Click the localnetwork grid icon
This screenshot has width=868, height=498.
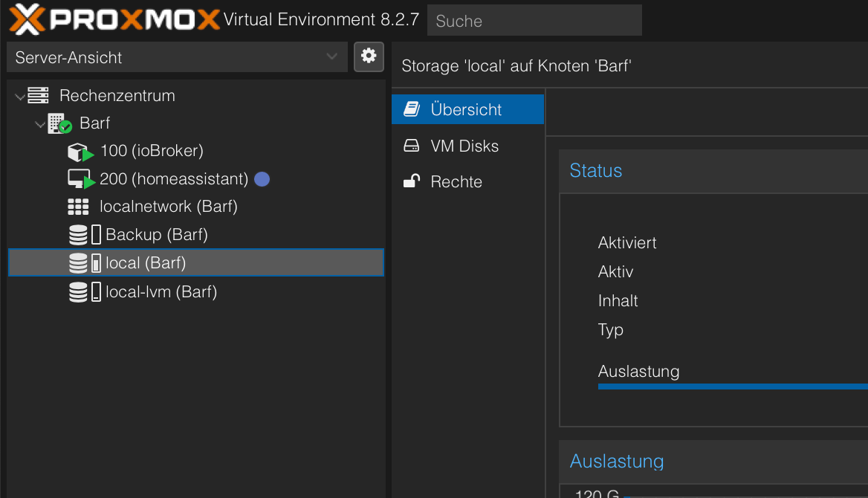(x=77, y=207)
